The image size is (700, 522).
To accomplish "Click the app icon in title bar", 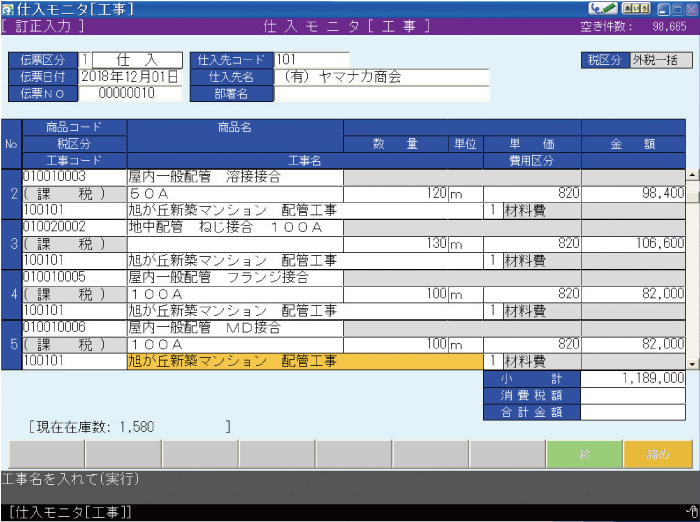I will coord(8,8).
